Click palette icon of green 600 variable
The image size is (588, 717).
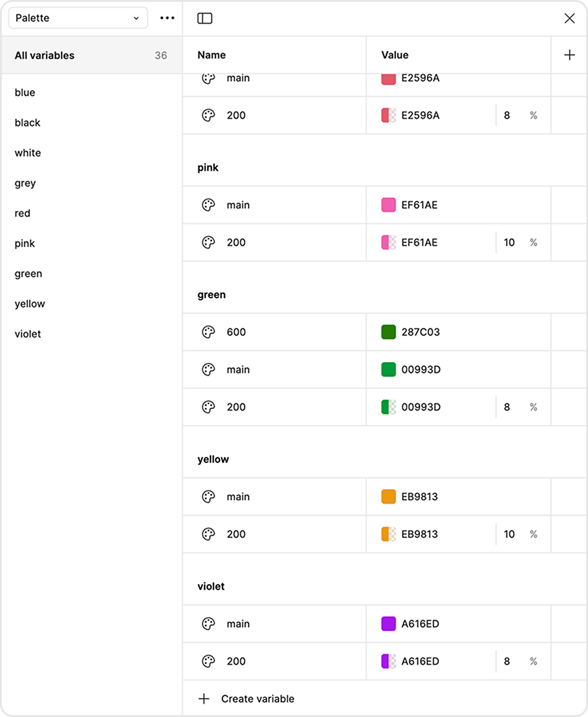[x=208, y=332]
